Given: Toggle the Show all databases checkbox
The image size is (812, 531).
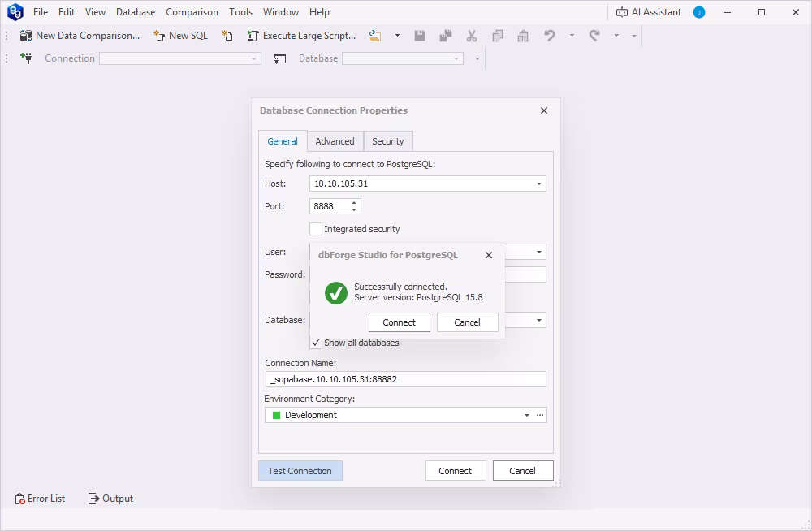Looking at the screenshot, I should click(316, 343).
